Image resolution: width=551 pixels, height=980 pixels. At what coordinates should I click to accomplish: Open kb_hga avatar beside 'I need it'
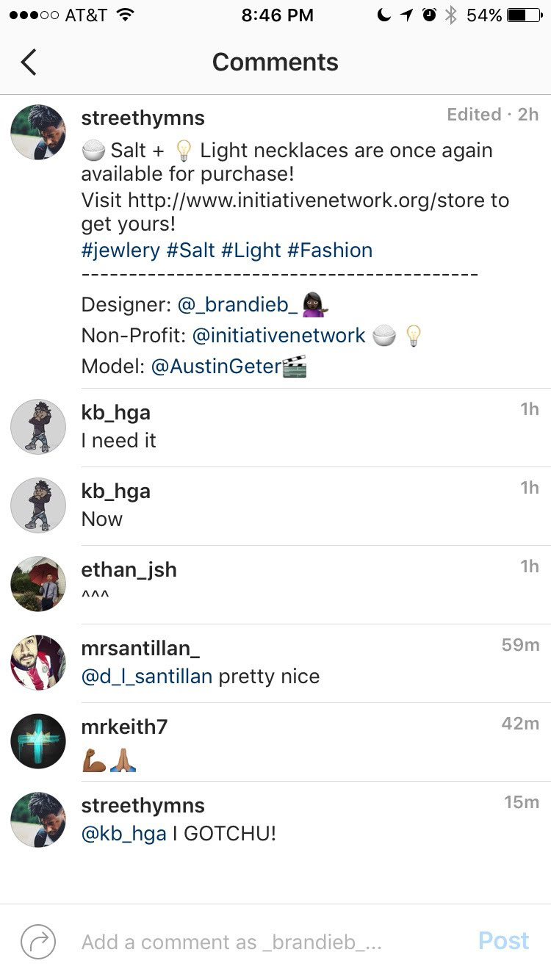[38, 427]
